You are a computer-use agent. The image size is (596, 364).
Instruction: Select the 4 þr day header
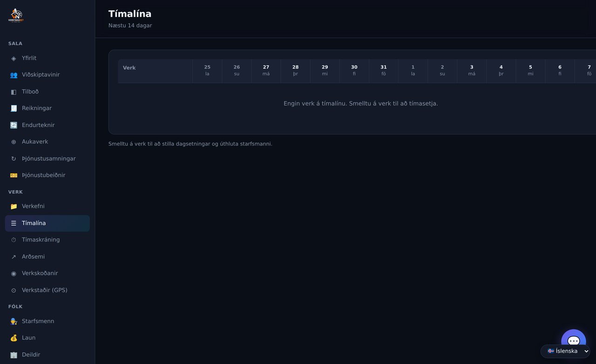coord(501,71)
